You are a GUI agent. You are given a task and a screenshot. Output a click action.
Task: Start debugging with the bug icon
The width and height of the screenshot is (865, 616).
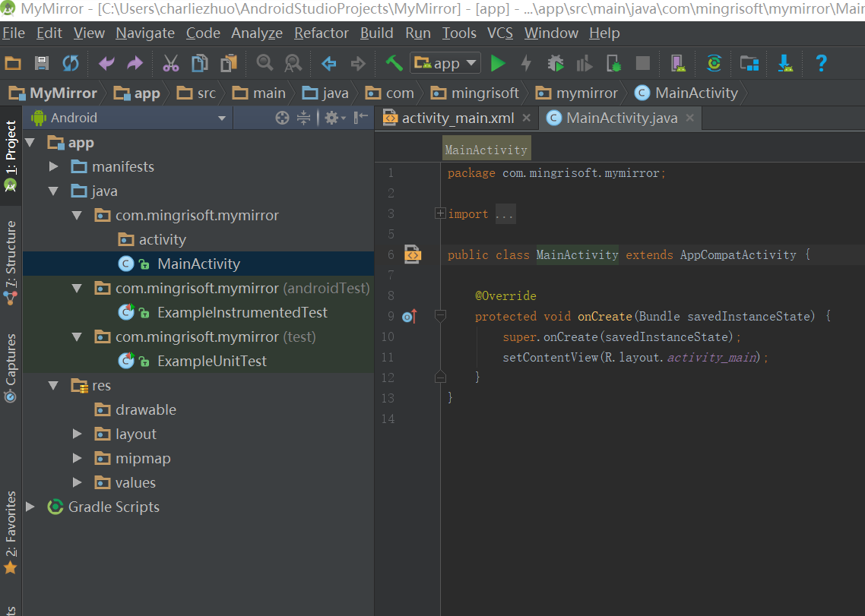click(x=556, y=63)
